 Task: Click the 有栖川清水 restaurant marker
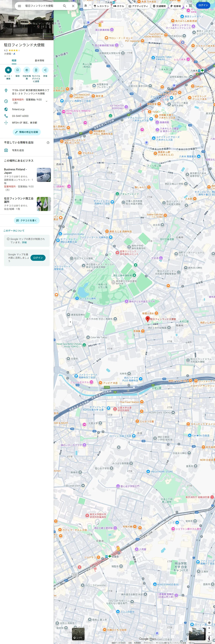pyautogui.click(x=156, y=313)
